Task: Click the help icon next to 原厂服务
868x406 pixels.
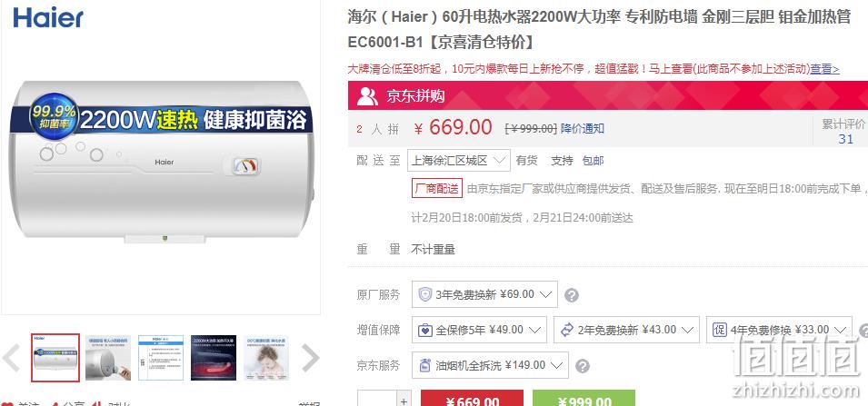Action: point(572,295)
